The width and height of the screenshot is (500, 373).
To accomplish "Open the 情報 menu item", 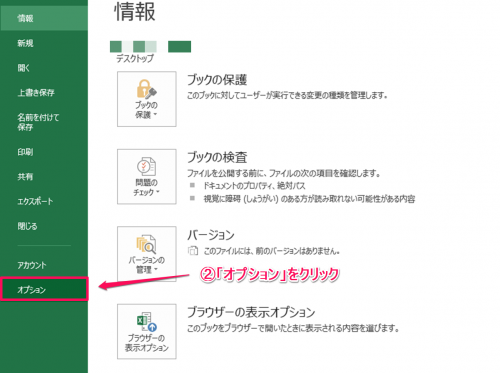I will point(44,18).
